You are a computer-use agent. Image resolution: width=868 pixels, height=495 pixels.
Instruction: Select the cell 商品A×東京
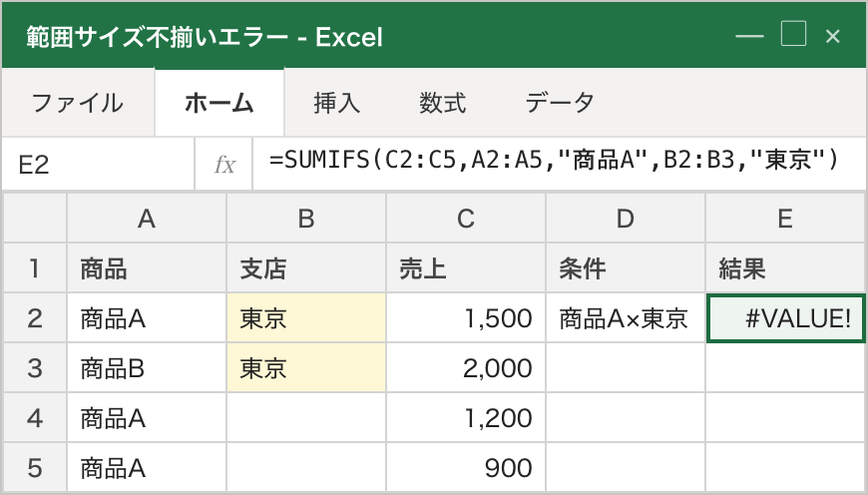(625, 317)
